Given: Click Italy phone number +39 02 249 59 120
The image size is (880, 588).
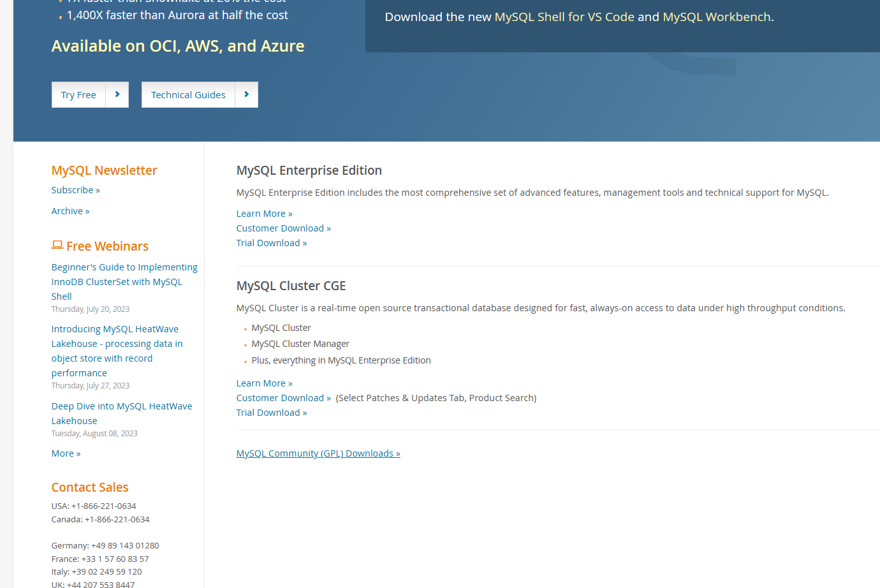Looking at the screenshot, I should 107,572.
